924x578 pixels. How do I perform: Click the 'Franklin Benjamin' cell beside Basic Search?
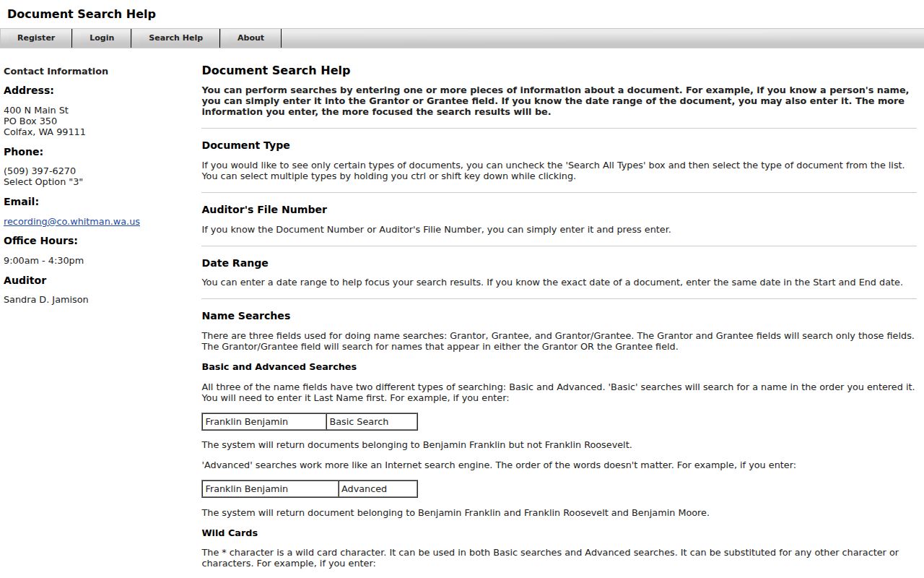coord(264,422)
